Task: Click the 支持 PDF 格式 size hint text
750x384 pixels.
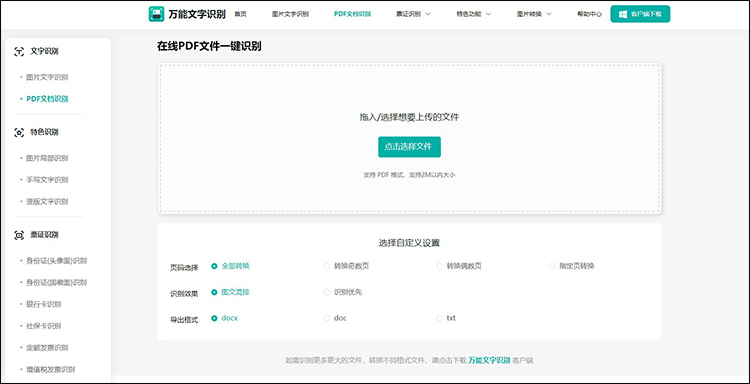Action: click(409, 175)
